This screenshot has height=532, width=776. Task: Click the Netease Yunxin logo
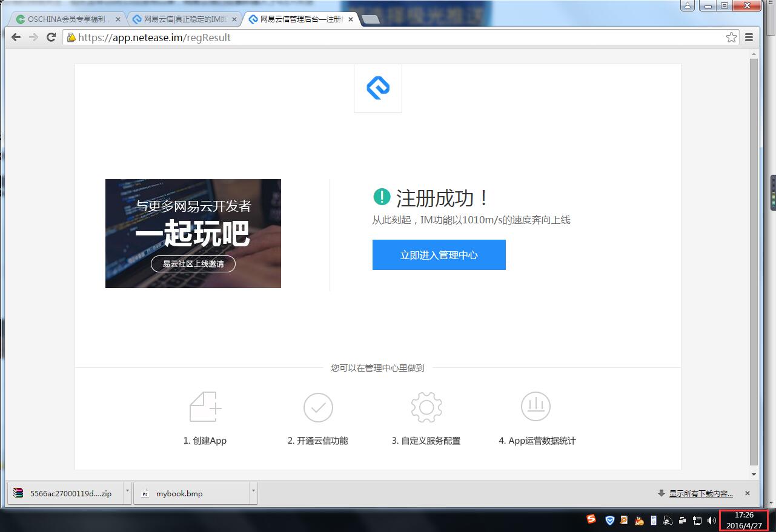pyautogui.click(x=378, y=88)
